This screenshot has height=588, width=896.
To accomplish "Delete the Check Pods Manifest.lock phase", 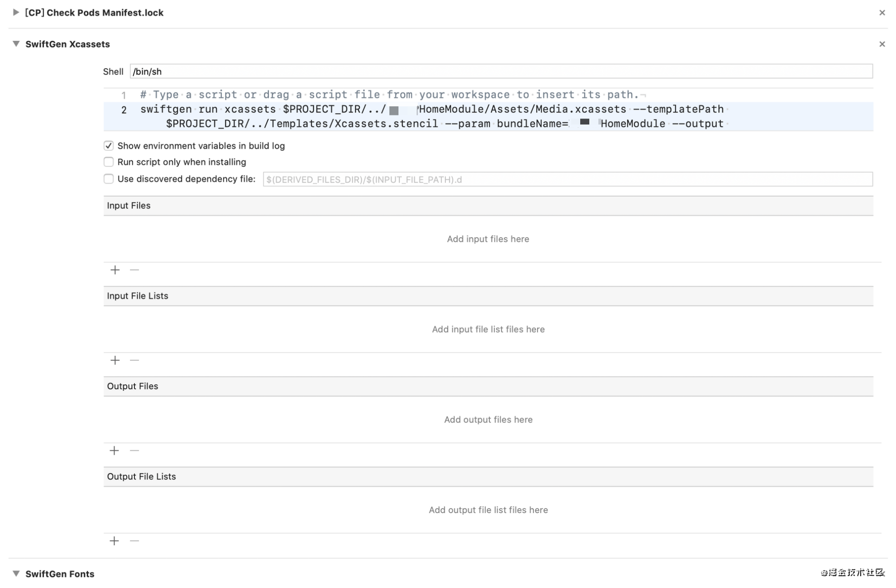I will pyautogui.click(x=882, y=13).
